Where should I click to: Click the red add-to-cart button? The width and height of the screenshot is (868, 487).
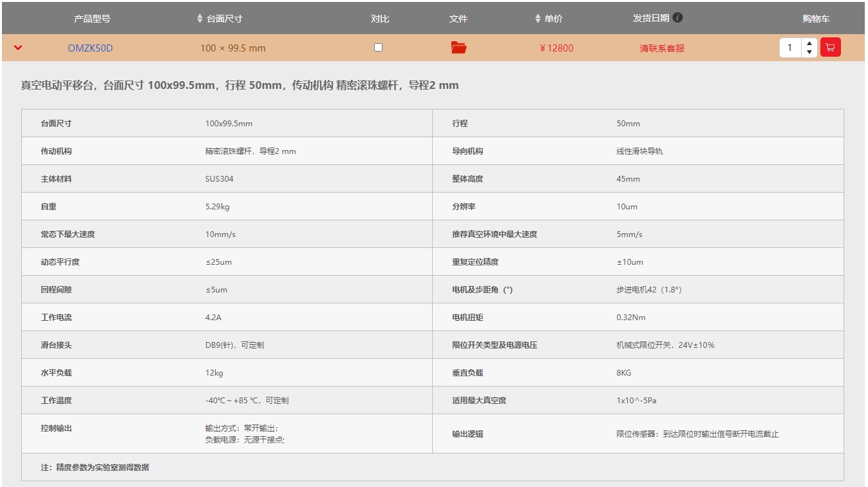(x=830, y=48)
